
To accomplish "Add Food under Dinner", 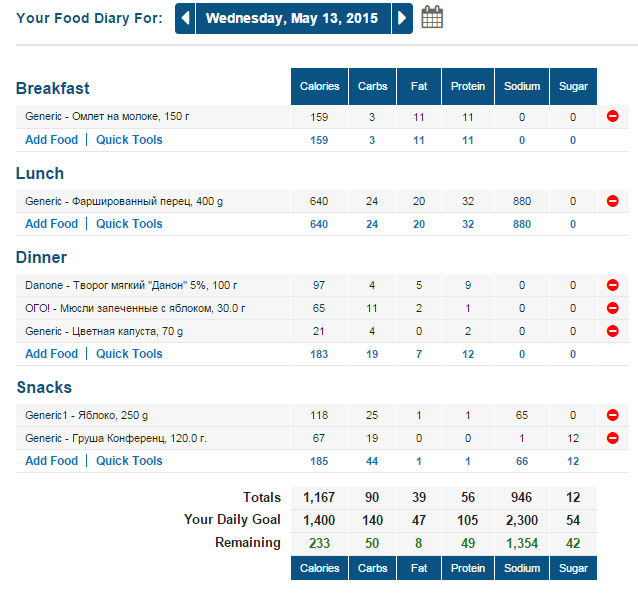I will (51, 354).
